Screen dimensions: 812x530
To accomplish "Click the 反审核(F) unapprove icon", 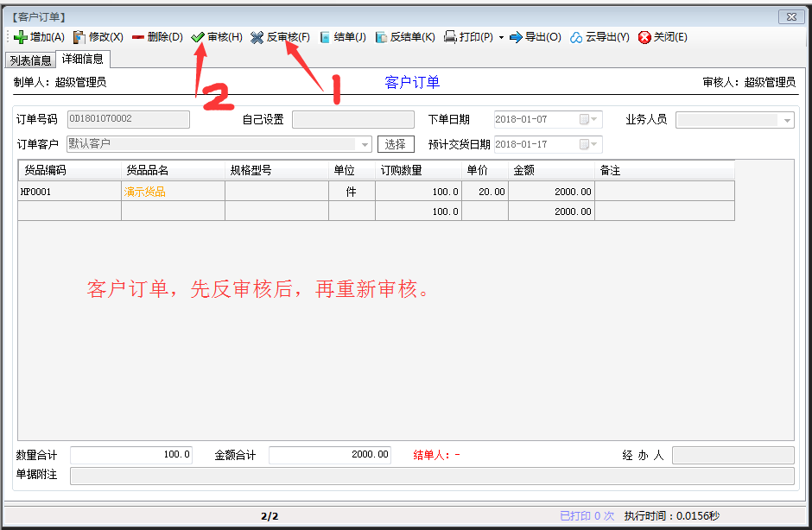I will coord(257,37).
